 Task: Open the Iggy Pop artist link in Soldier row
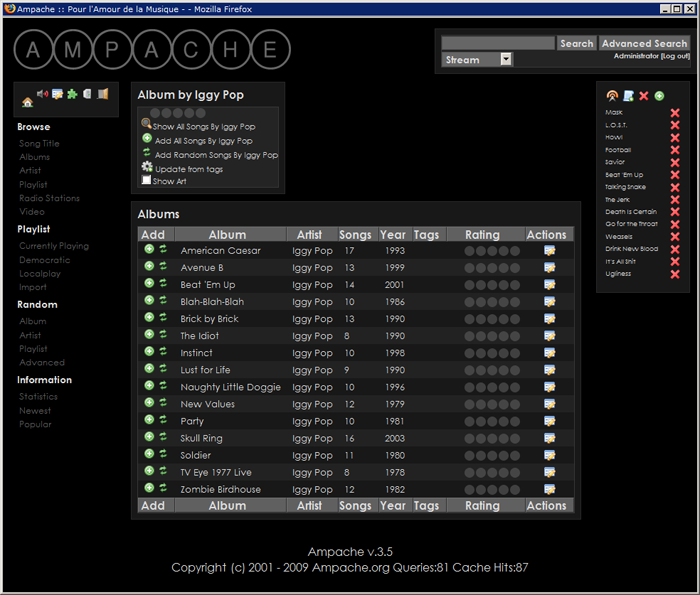tap(312, 455)
